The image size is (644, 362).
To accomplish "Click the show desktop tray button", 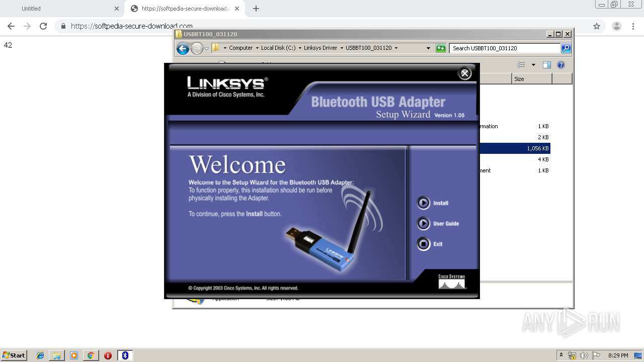I will [x=639, y=355].
